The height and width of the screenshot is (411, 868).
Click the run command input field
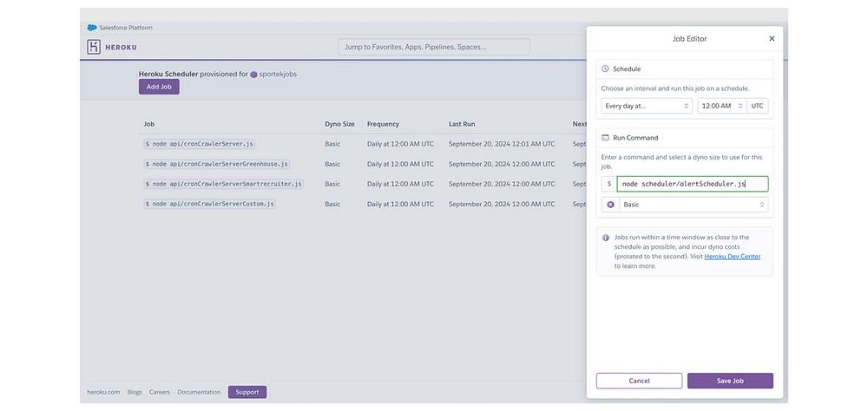coord(693,184)
